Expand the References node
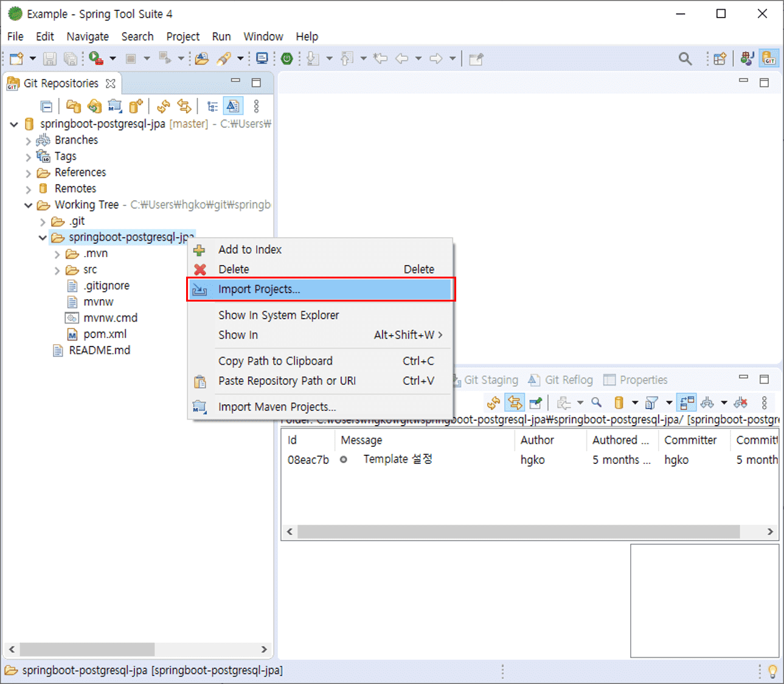The image size is (784, 684). (28, 173)
